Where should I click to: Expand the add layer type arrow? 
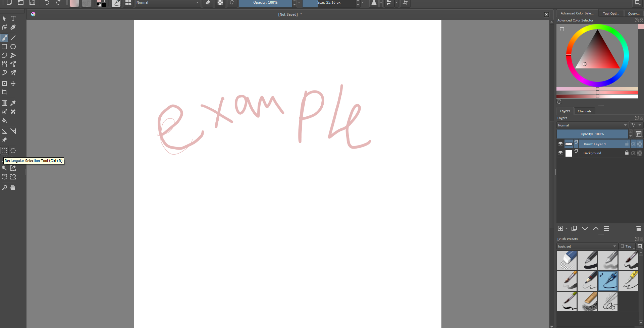(x=567, y=229)
